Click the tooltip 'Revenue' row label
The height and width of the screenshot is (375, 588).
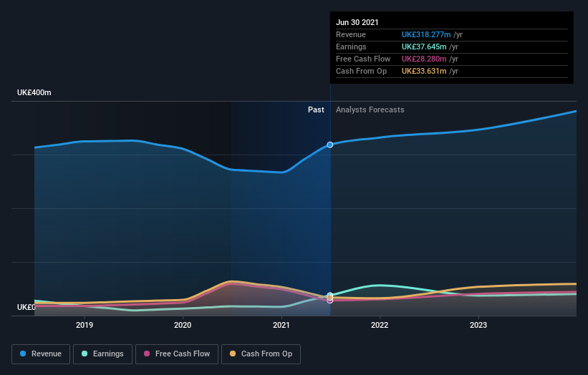coord(351,34)
